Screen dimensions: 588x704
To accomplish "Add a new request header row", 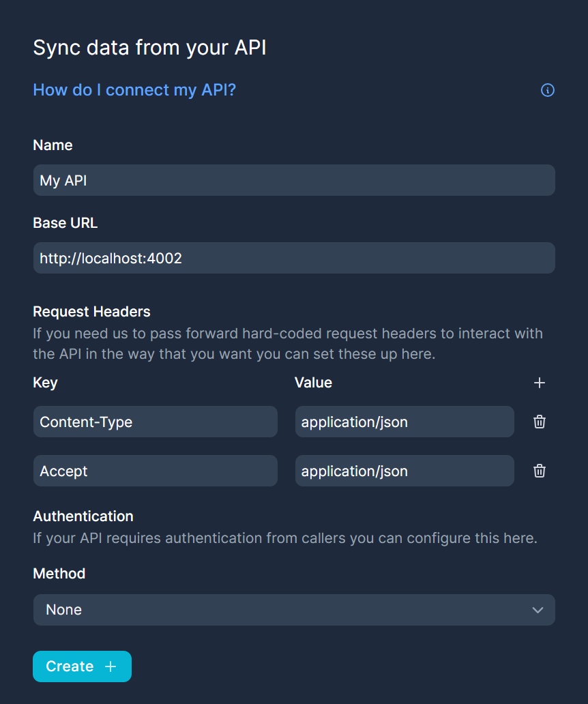I will pyautogui.click(x=539, y=383).
